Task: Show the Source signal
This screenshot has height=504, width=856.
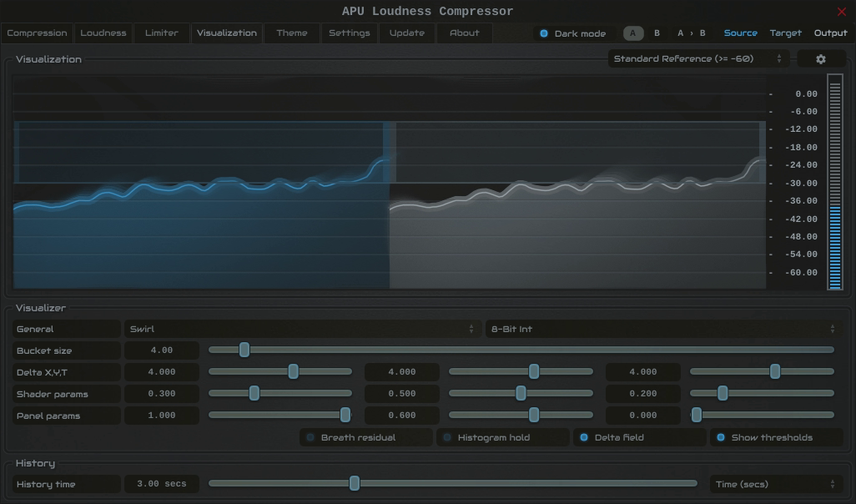Action: [x=740, y=33]
